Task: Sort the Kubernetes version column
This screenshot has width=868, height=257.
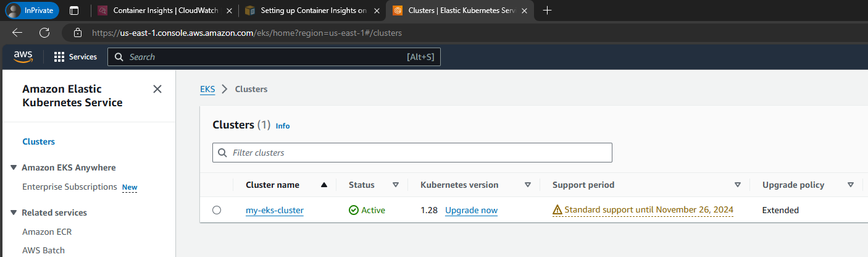Action: click(x=528, y=185)
